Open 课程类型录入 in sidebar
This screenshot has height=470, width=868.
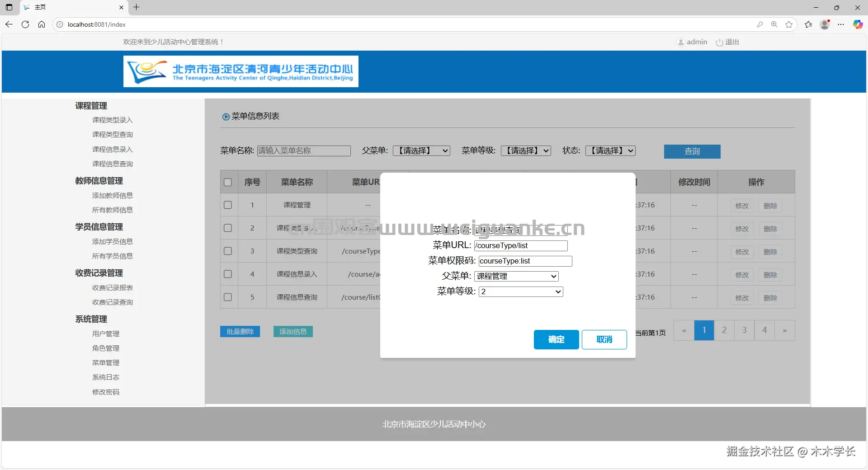112,120
